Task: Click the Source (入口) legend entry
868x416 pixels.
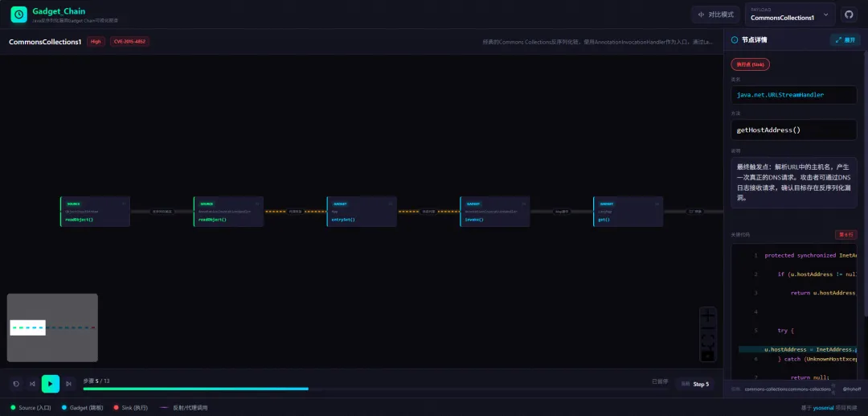Action: [x=31, y=408]
